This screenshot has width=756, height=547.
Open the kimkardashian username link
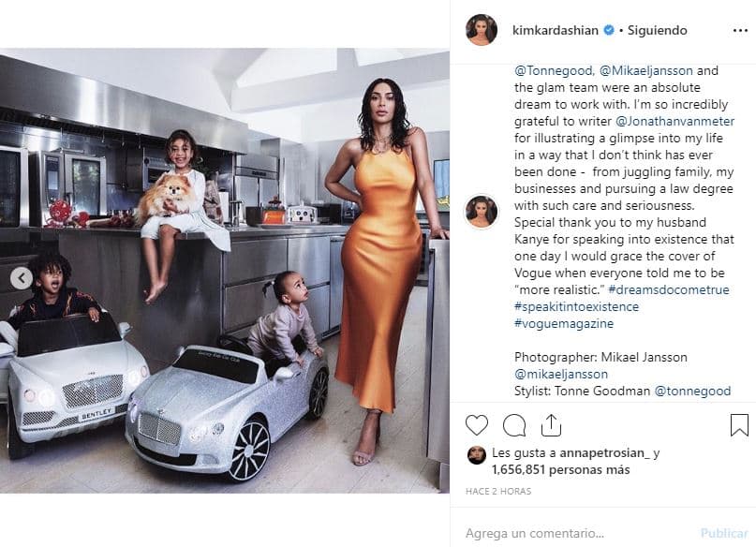[x=555, y=30]
